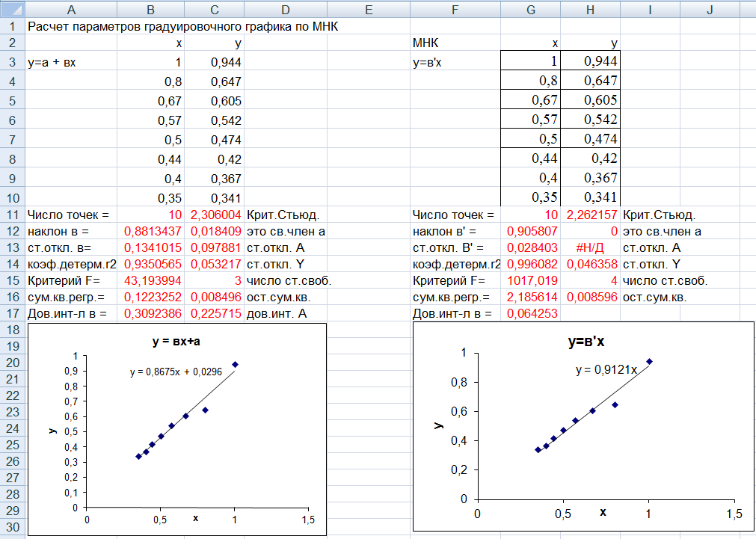The image size is (756, 539).
Task: Select the determination coefficient cell 0,996082
Action: pyautogui.click(x=530, y=264)
